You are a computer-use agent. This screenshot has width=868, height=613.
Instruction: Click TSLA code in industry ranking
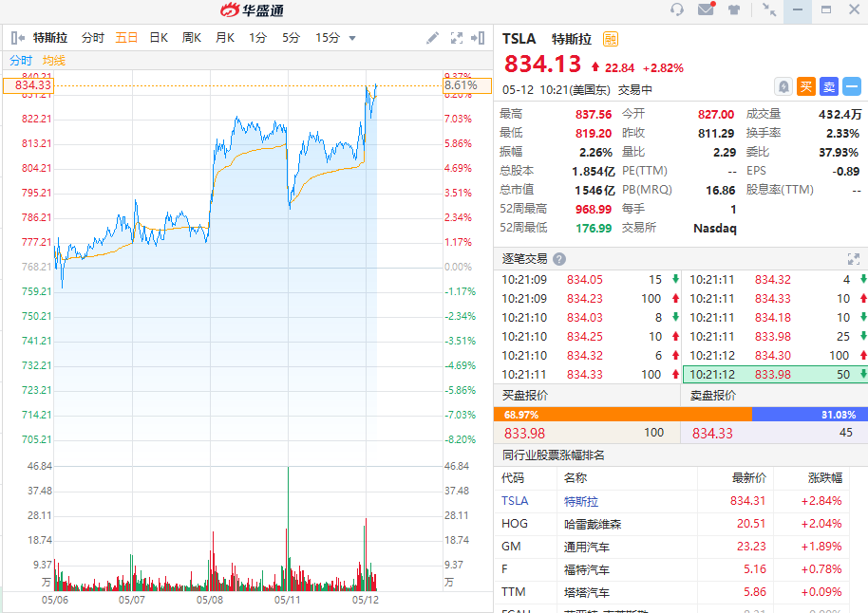tap(515, 501)
